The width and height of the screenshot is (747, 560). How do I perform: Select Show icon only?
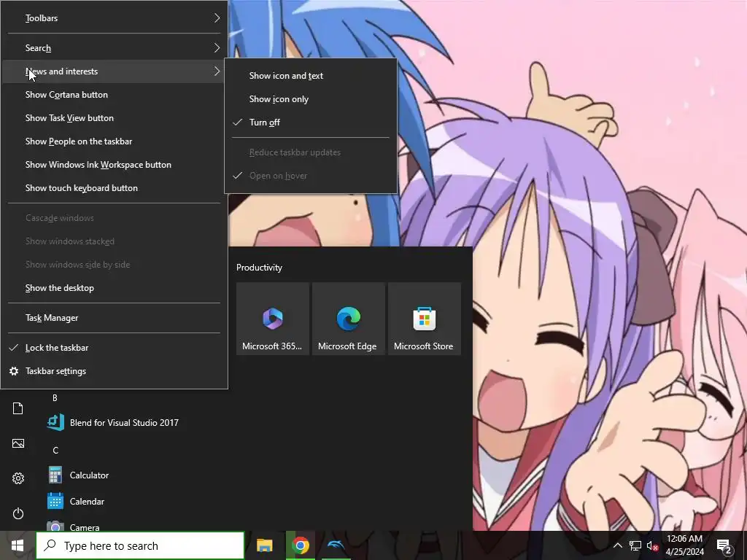click(x=311, y=99)
